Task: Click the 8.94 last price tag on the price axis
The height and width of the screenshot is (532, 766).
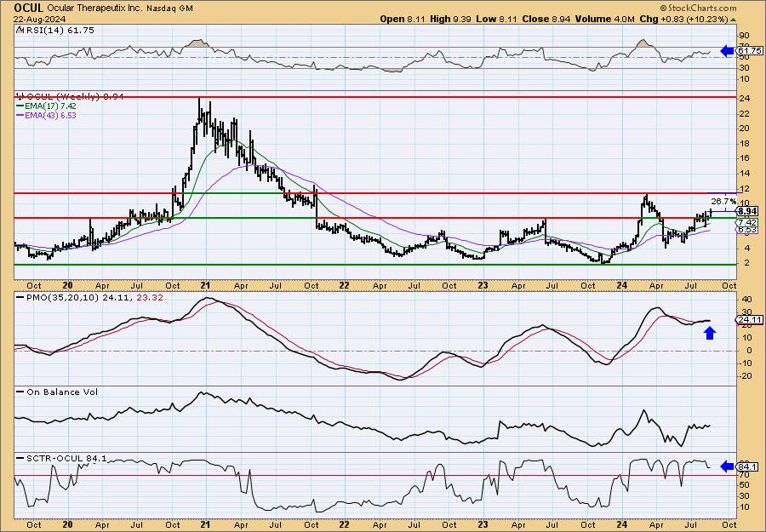Action: tap(748, 211)
